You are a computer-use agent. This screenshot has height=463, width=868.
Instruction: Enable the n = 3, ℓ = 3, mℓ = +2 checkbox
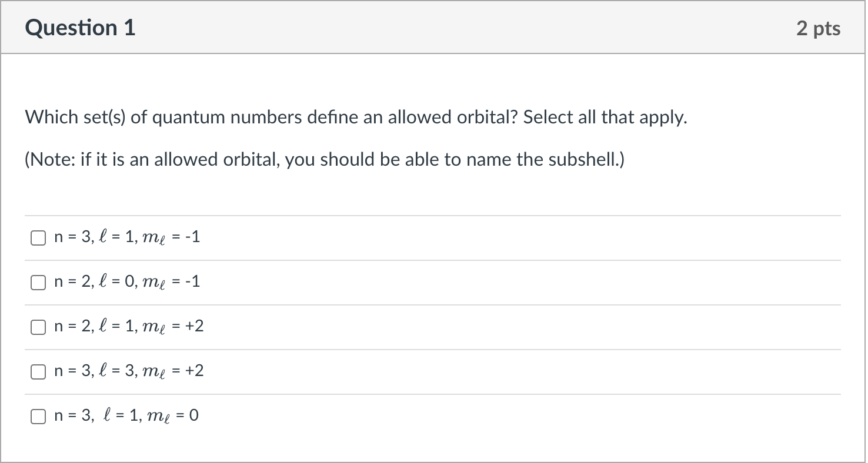38,372
